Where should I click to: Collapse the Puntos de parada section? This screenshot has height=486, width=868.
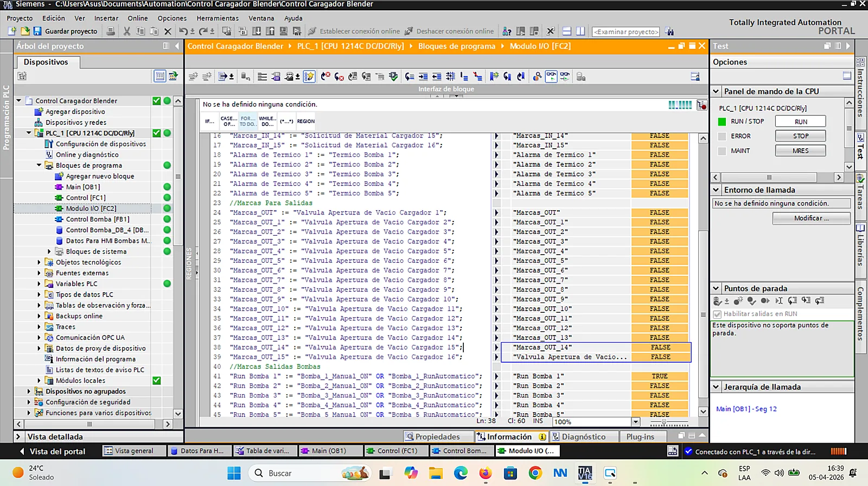coord(716,288)
